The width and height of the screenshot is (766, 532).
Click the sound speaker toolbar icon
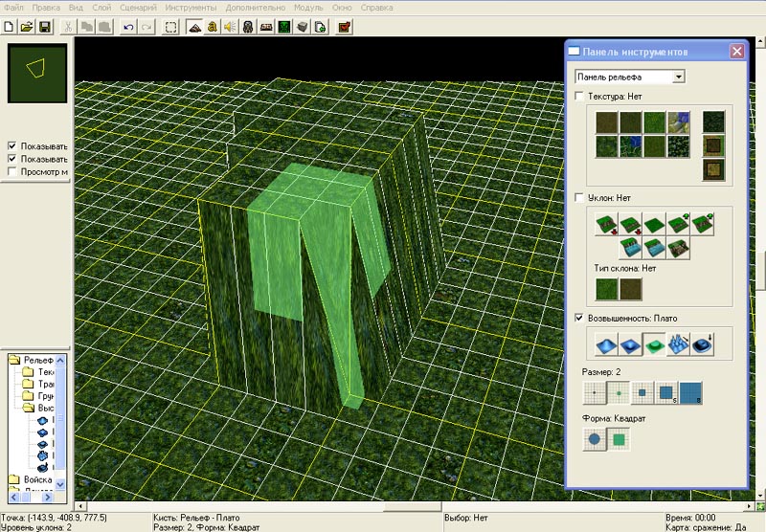tap(230, 27)
